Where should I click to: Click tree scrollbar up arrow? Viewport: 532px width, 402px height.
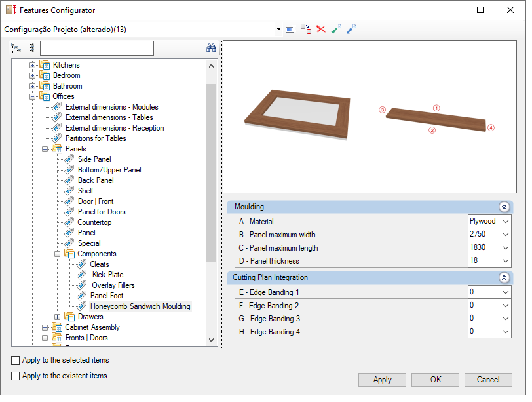[211, 66]
